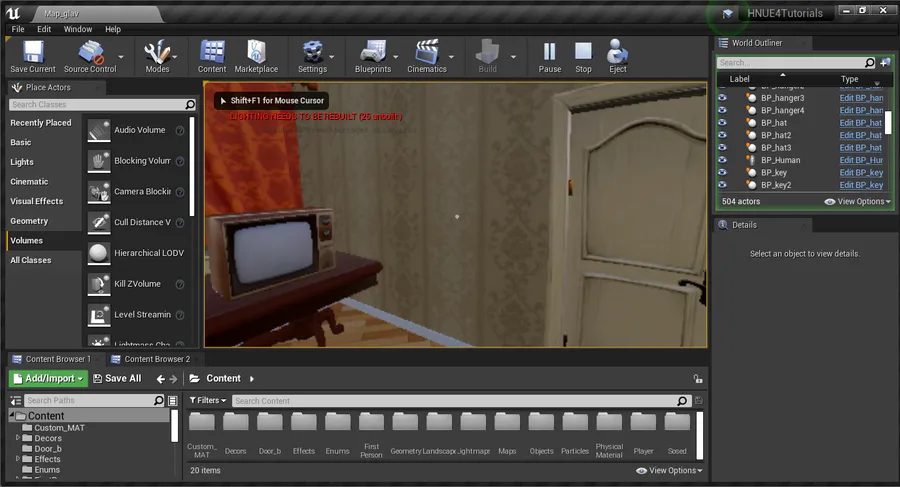The image size is (900, 487).
Task: Open World Outliner View Options
Action: tap(858, 202)
